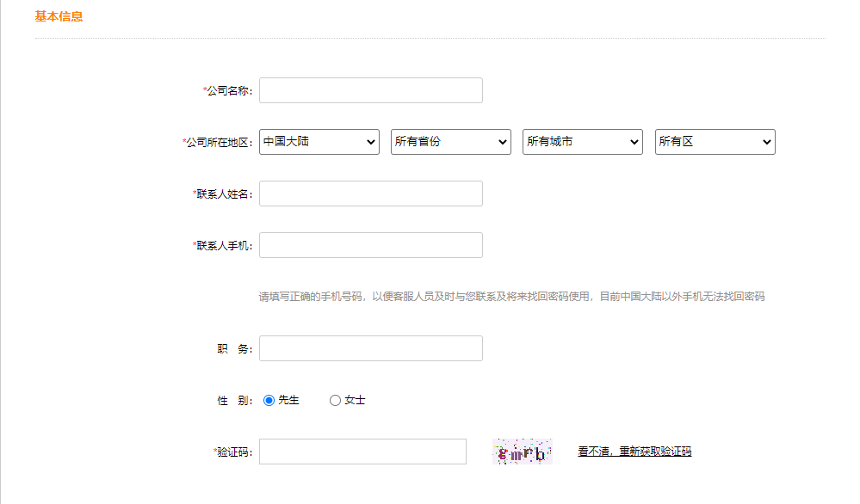
Task: Open the 所有城市 city dropdown
Action: point(582,142)
